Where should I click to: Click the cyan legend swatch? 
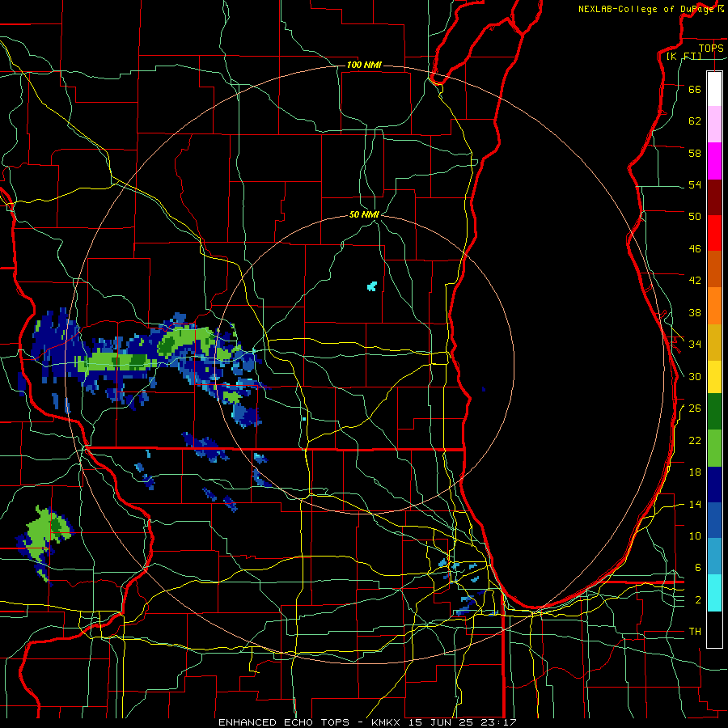(x=714, y=593)
